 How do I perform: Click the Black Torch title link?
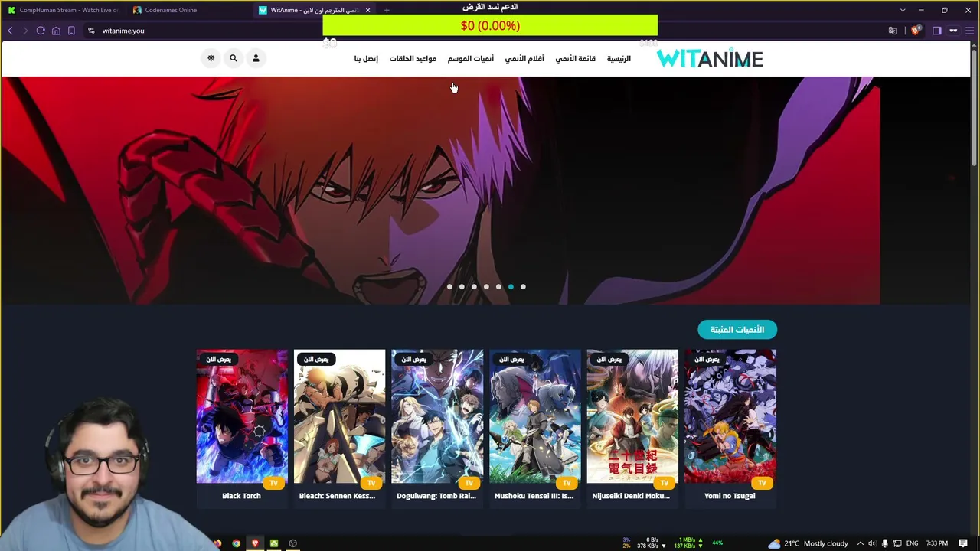tap(241, 496)
